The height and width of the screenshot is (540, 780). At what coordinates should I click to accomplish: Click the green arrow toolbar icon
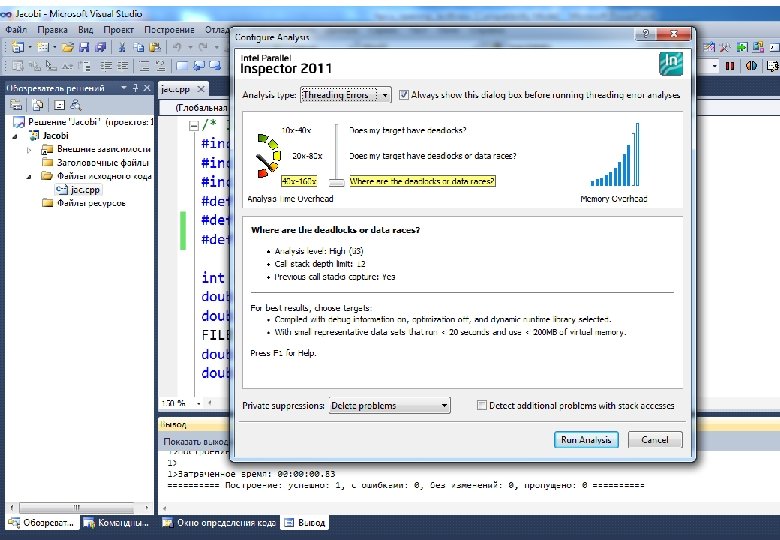[x=742, y=47]
